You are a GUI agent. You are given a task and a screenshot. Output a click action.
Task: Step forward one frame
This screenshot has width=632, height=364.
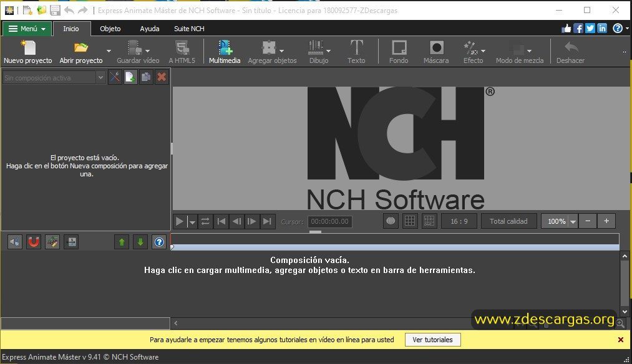pyautogui.click(x=251, y=221)
